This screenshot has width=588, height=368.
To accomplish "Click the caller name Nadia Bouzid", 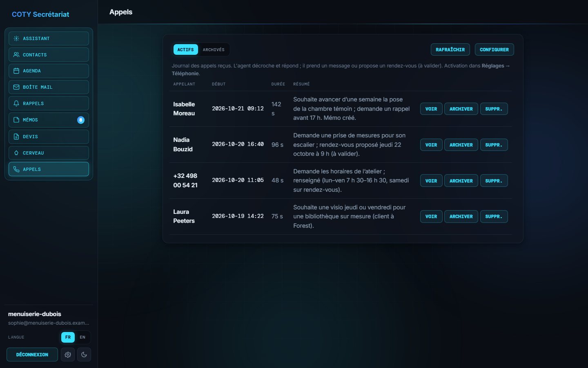I will [x=183, y=145].
